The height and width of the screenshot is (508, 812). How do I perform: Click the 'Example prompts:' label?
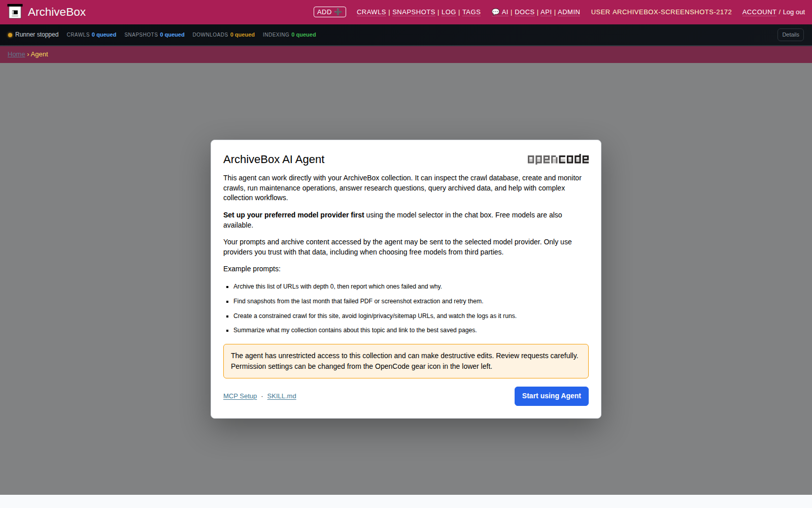coord(252,269)
